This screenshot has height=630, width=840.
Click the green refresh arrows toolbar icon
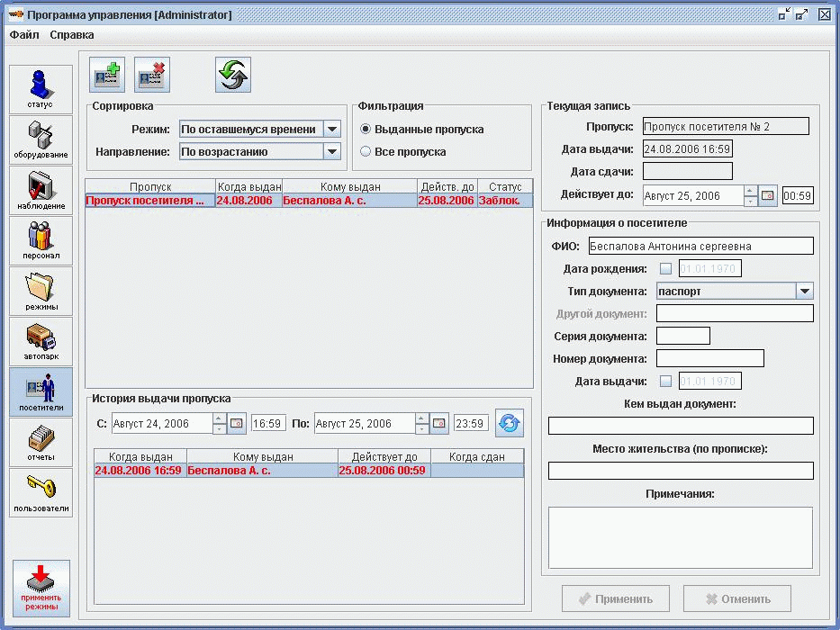(233, 75)
